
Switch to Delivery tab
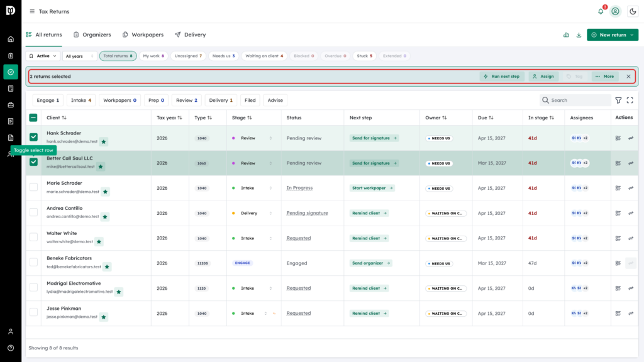tap(190, 35)
